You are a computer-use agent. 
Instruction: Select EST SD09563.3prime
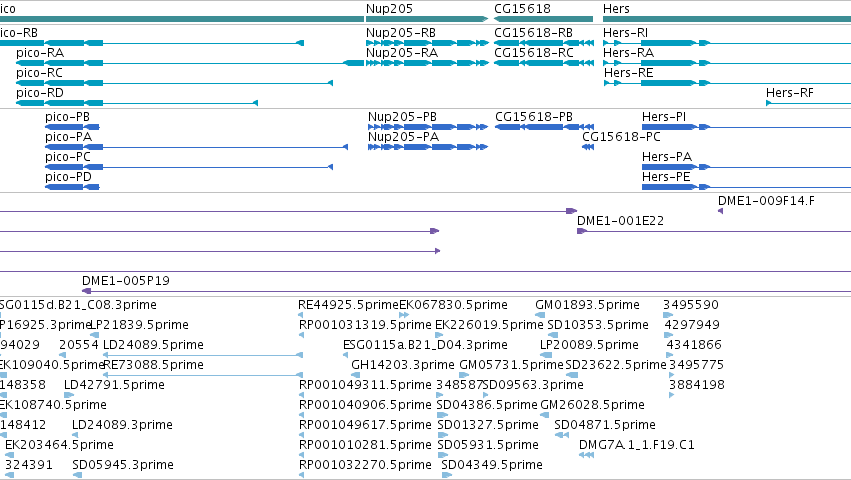coord(533,385)
